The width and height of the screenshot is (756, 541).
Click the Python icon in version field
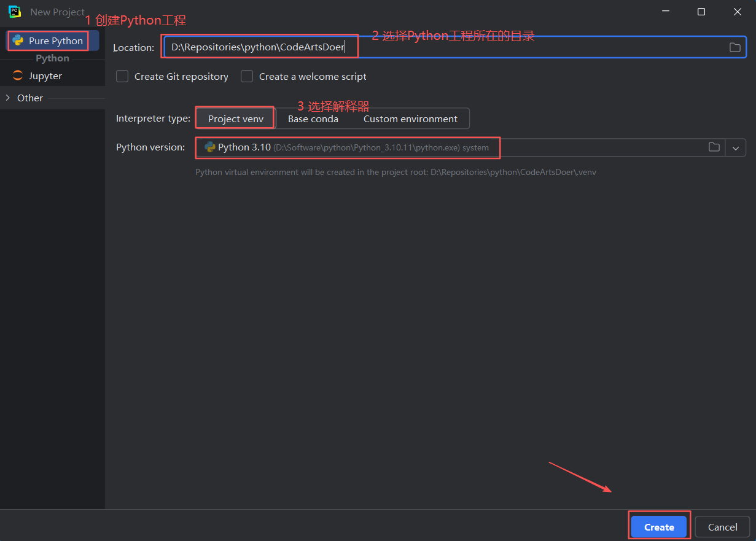pyautogui.click(x=210, y=147)
